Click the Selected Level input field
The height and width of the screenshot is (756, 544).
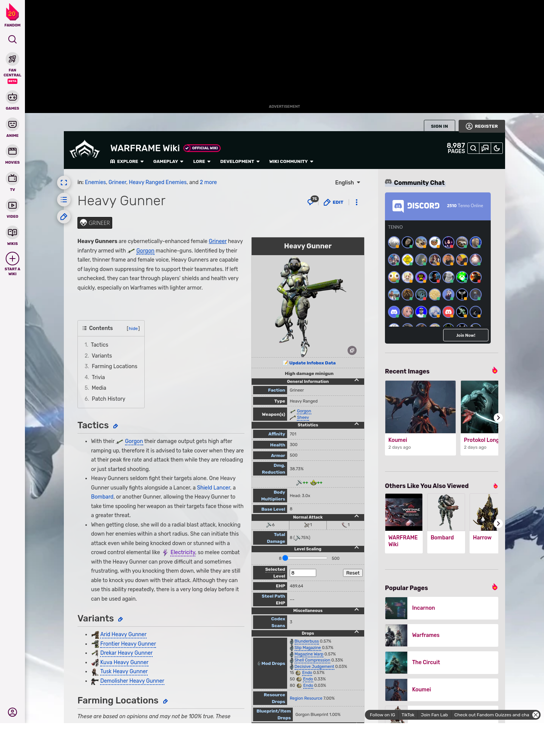point(303,573)
